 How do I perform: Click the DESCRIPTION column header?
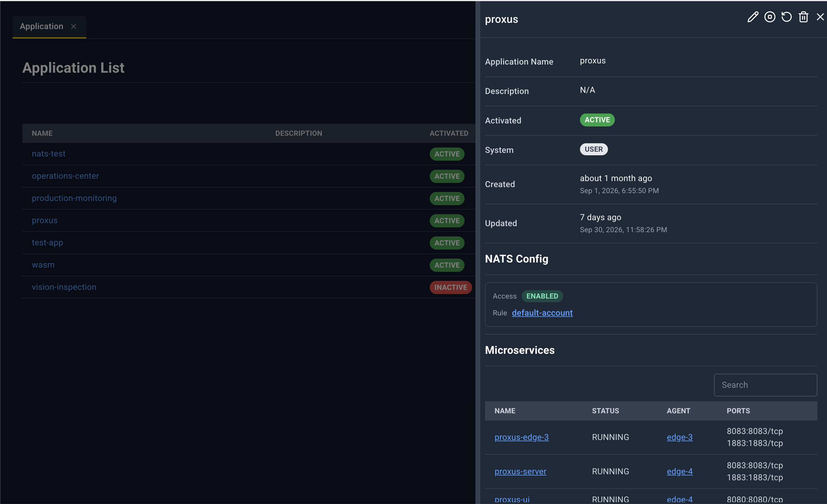click(299, 133)
